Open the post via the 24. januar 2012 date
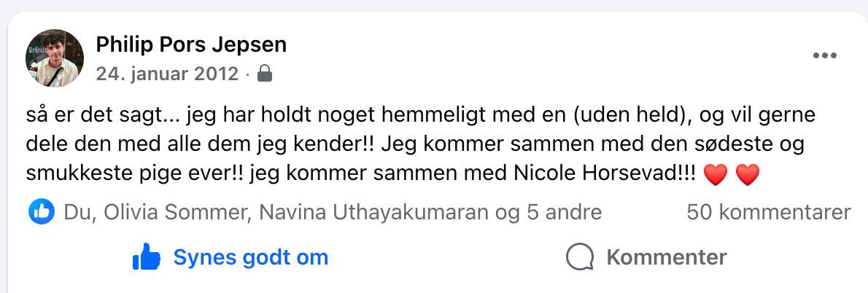Viewport: 868px width, 293px height. point(167,74)
